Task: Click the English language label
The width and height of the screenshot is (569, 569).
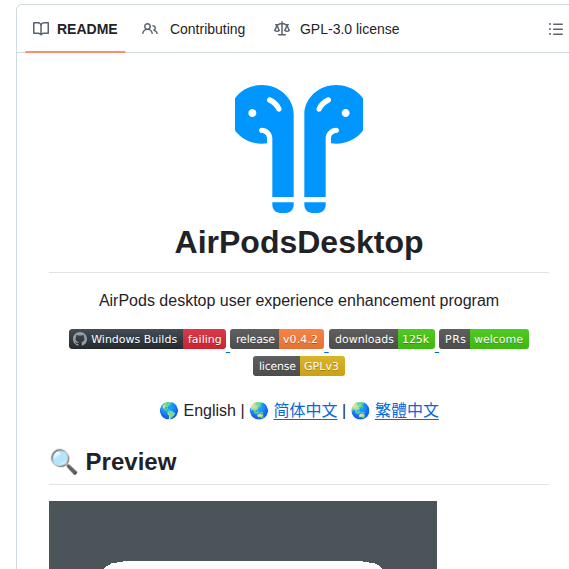Action: click(x=209, y=411)
